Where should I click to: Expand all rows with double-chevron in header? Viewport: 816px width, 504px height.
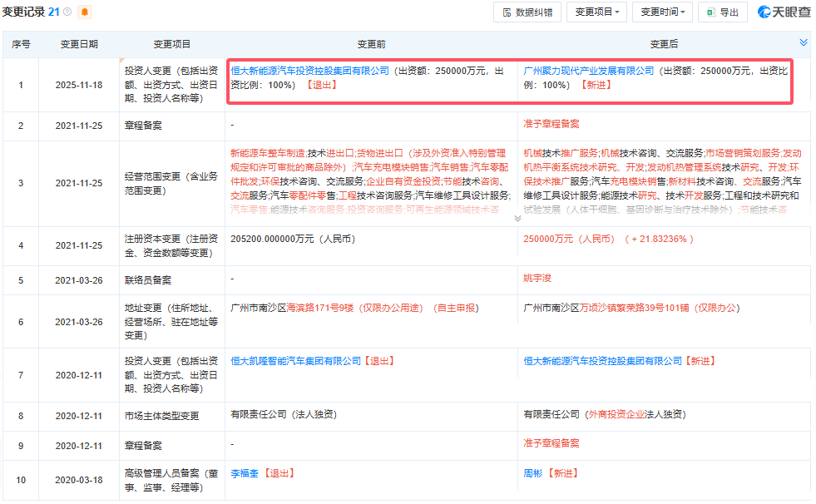(x=803, y=42)
